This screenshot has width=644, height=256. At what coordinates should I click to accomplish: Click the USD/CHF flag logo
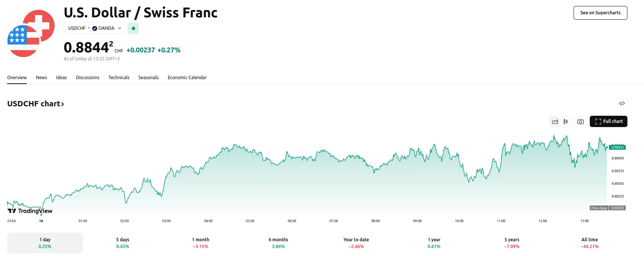31,34
